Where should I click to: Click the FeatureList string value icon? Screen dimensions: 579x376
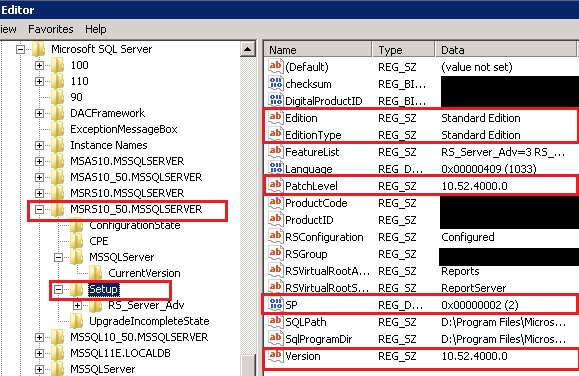275,151
